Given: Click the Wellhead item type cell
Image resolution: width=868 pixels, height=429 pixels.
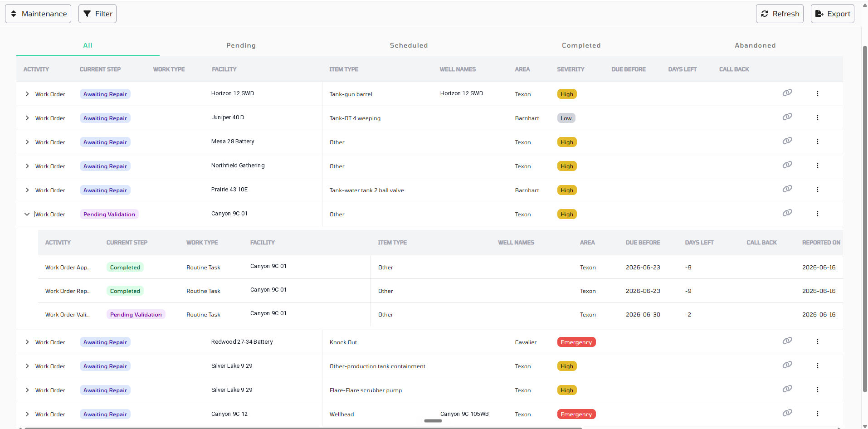Looking at the screenshot, I should click(x=341, y=414).
